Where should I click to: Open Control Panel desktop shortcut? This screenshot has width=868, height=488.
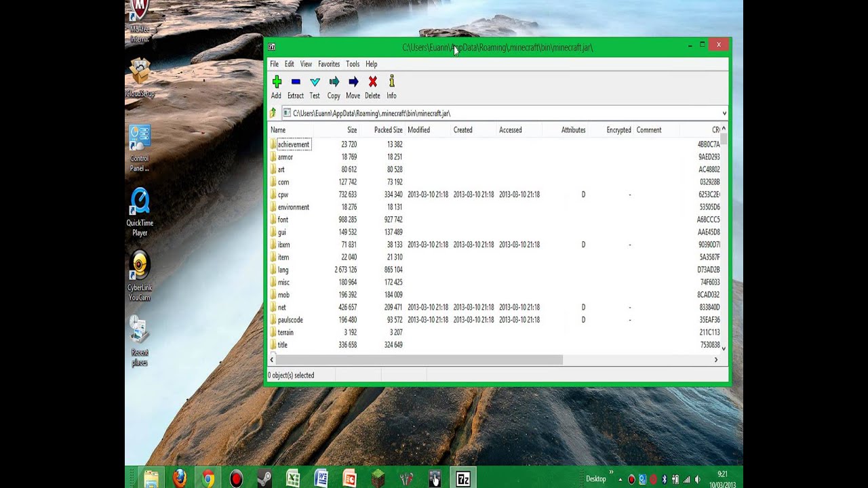(x=140, y=148)
